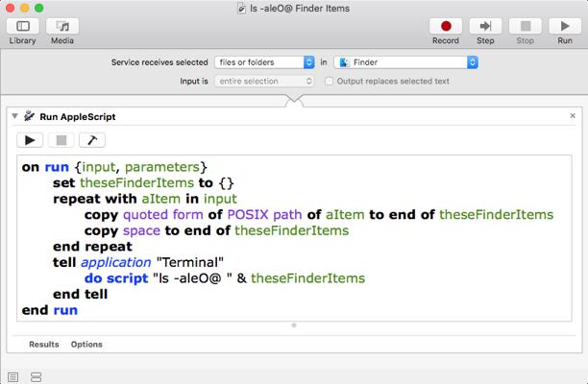Open the Finder application dropdown

point(405,62)
